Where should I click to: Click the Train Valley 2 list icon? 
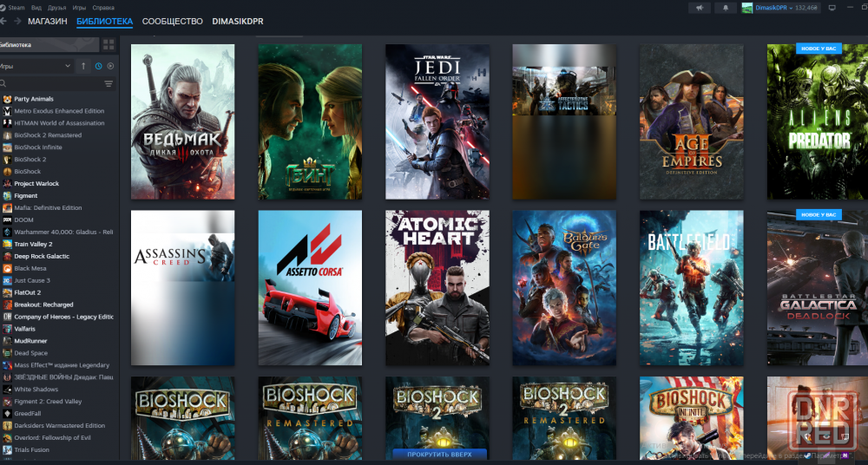pyautogui.click(x=7, y=244)
